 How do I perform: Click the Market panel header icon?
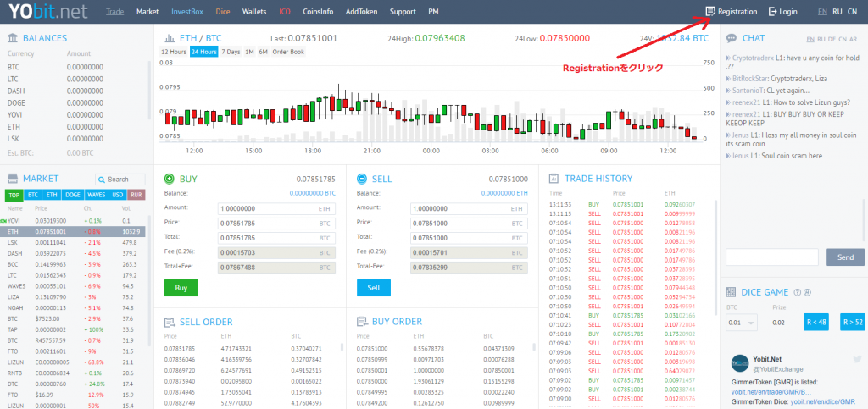[x=13, y=179]
